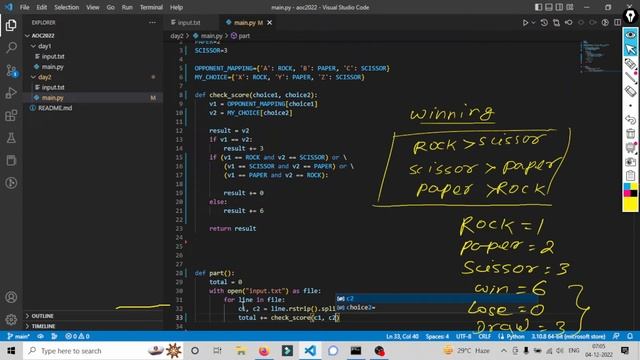Select the pencil tool in Epic Pen
This screenshot has height=360, width=640.
pyautogui.click(x=631, y=77)
